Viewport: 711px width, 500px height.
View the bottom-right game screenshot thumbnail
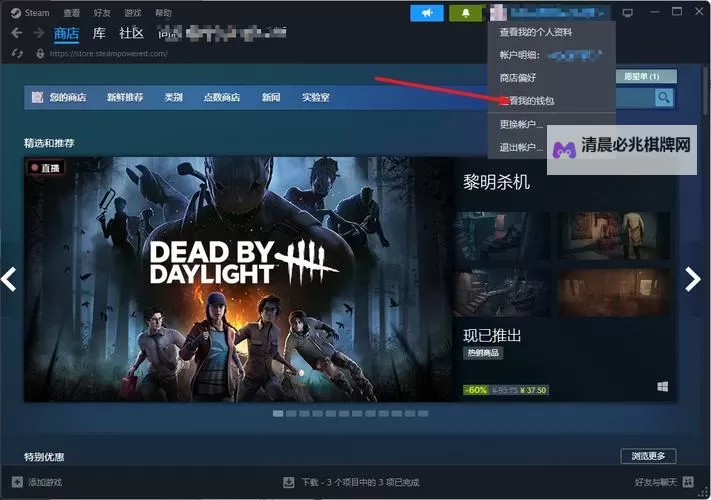coord(613,292)
